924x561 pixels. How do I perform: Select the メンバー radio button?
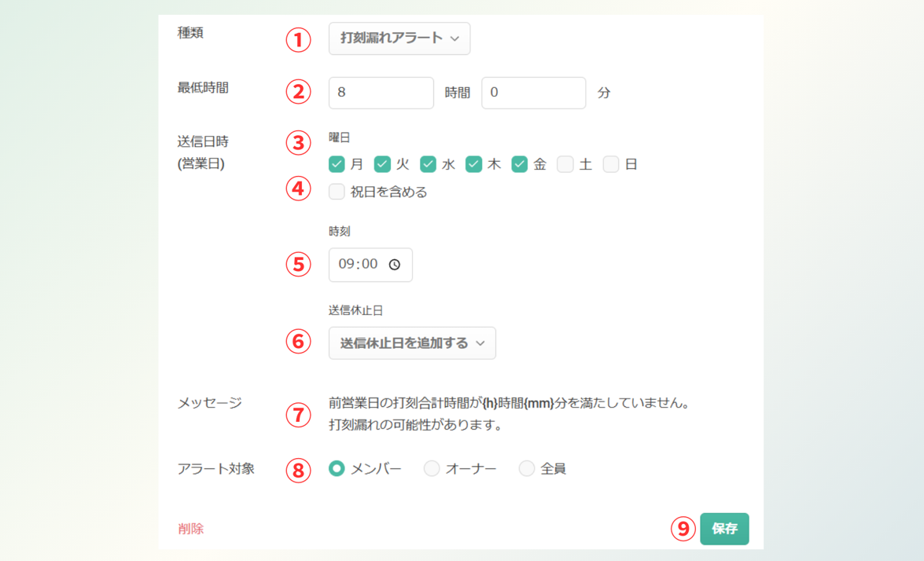click(x=337, y=468)
